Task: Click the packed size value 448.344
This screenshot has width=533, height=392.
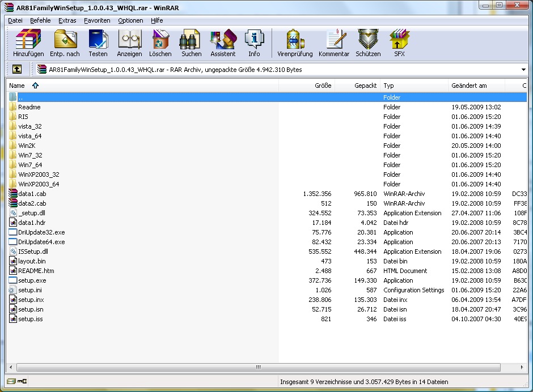Action: pos(365,252)
